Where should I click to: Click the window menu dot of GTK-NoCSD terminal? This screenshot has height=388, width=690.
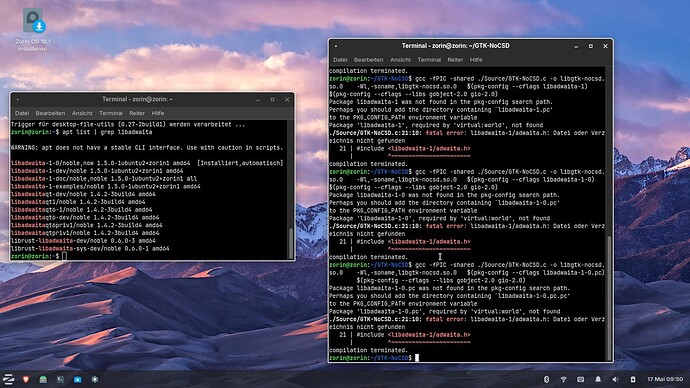point(336,46)
